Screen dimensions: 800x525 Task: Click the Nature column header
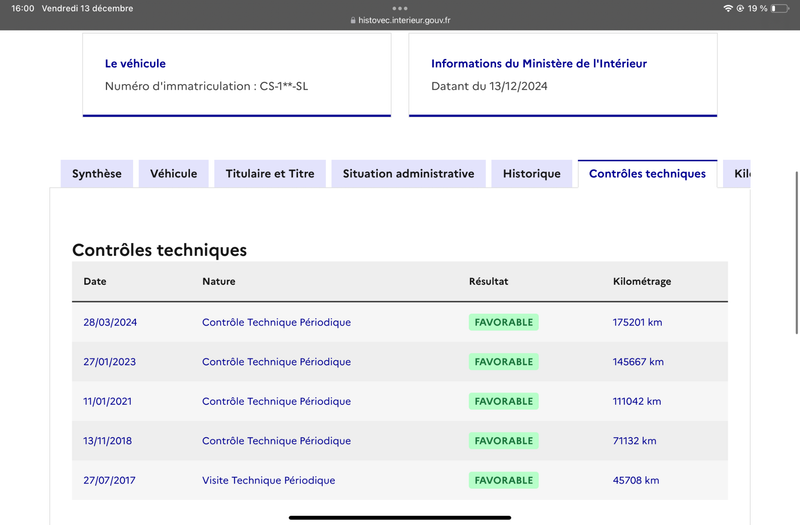coord(219,282)
